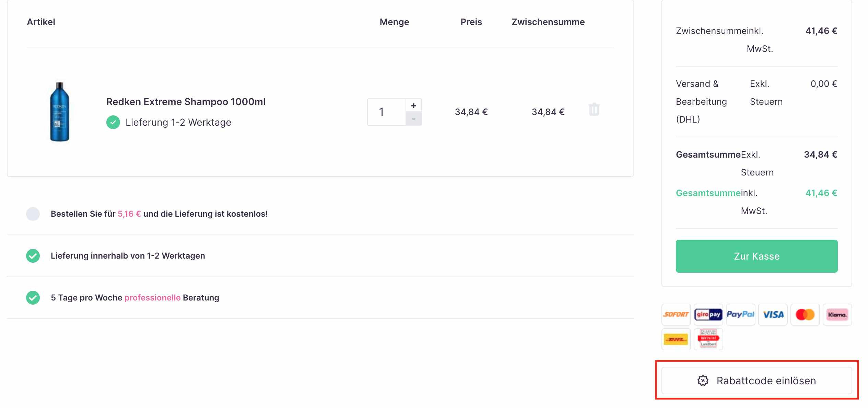Open Redken Extreme Shampoo 1000ml product link
This screenshot has width=868, height=408.
186,102
